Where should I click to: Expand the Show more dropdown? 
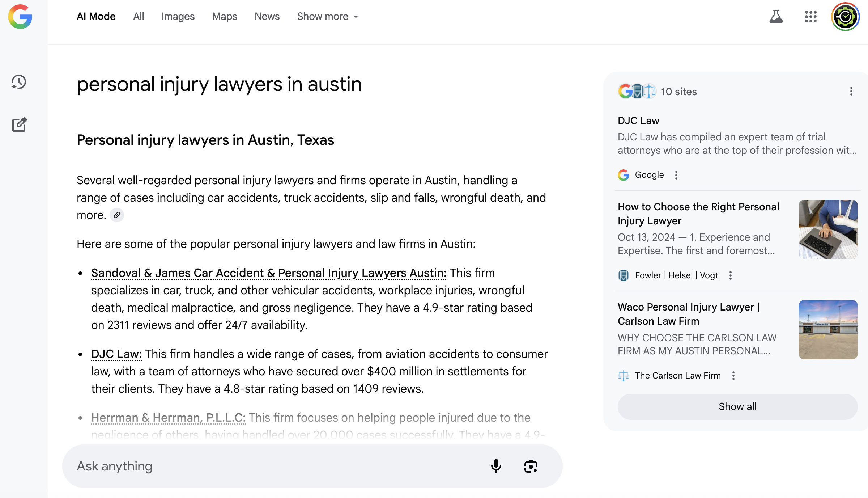coord(328,17)
